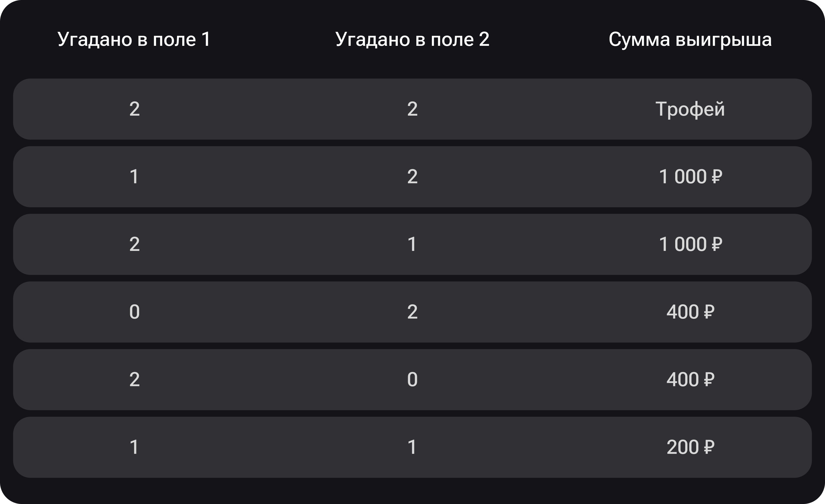
Task: Click the 200 ₽ prize amount
Action: tap(690, 447)
